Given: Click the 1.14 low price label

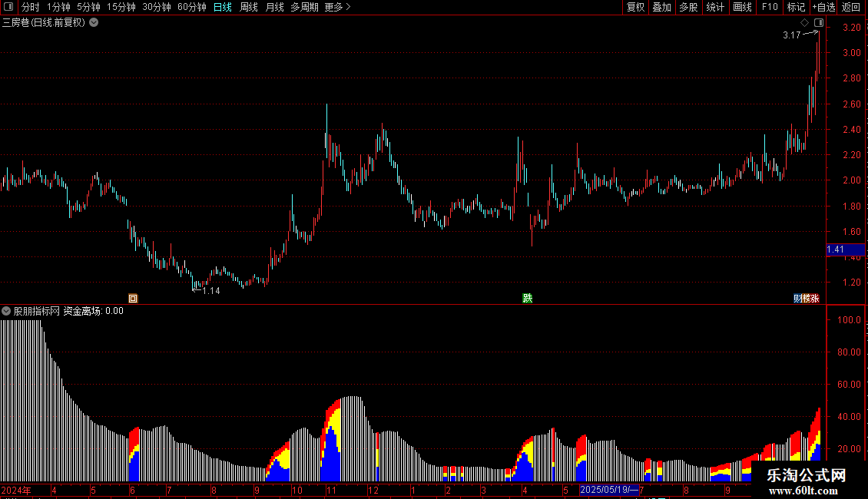Looking at the screenshot, I should [211, 291].
